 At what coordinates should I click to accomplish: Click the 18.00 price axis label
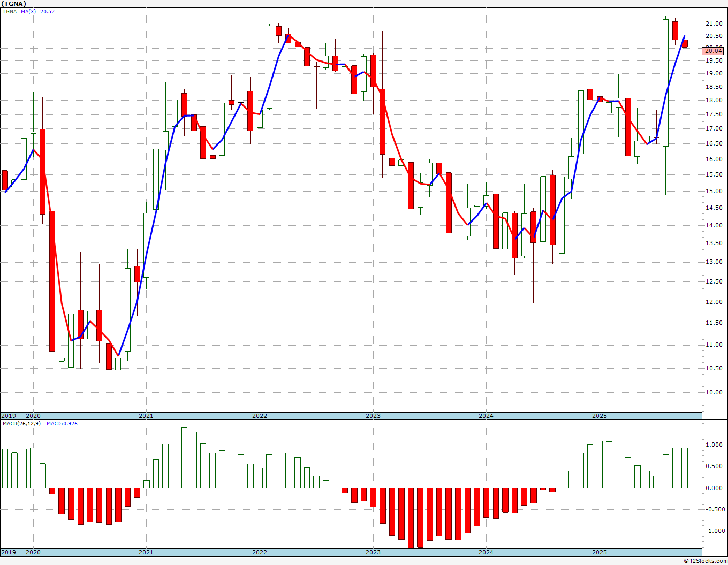coord(713,101)
